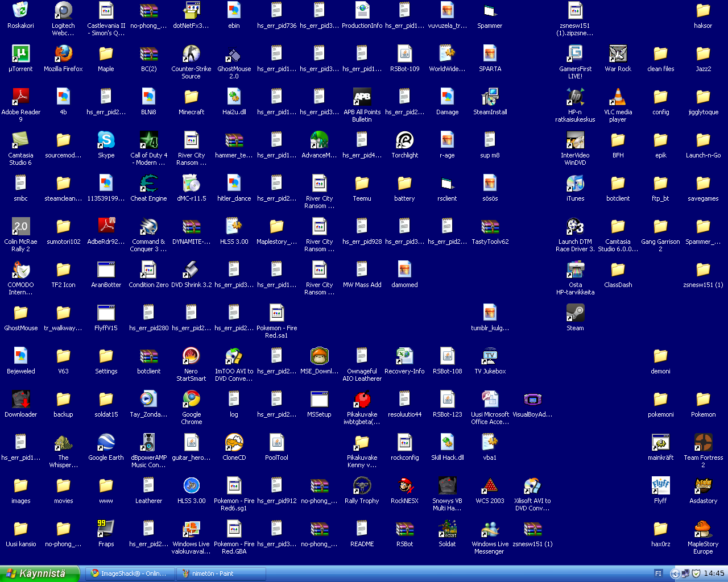Click the Käynnistä start button
The width and height of the screenshot is (728, 582).
[40, 573]
